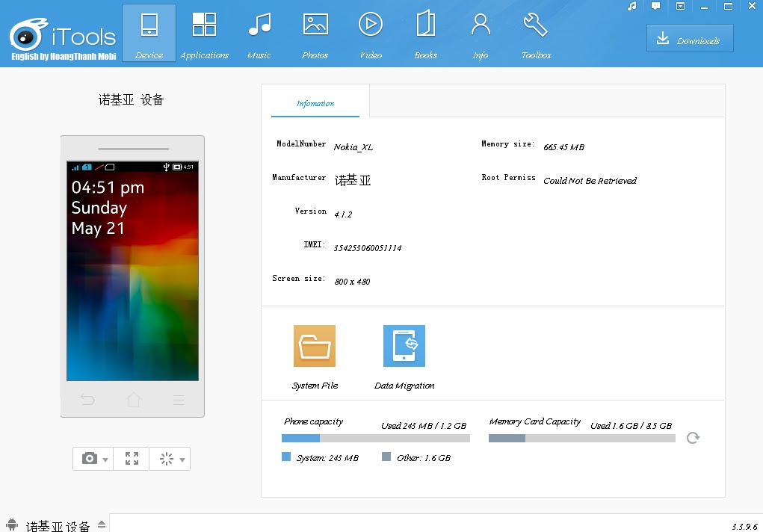The image size is (763, 532).
Task: Click the music note icon in title bar
Action: (632, 6)
